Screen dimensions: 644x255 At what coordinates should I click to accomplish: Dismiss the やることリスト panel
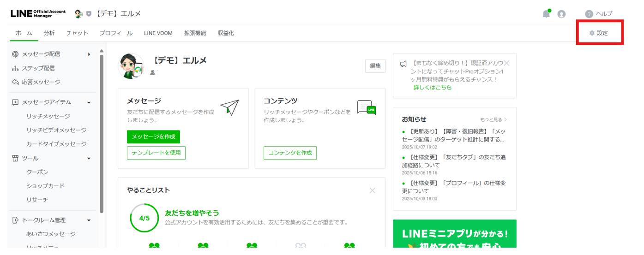click(372, 190)
